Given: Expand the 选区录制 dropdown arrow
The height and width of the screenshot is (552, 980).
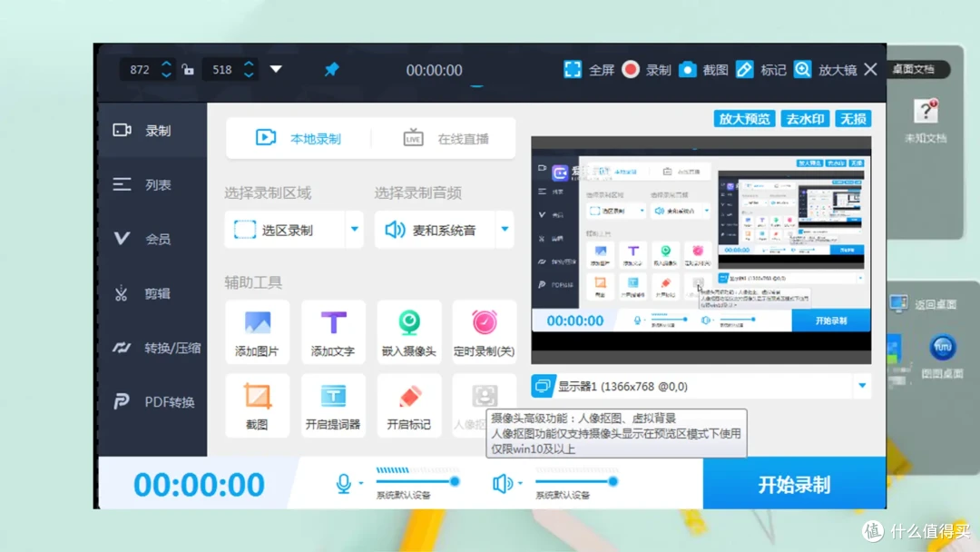Looking at the screenshot, I should pos(355,230).
